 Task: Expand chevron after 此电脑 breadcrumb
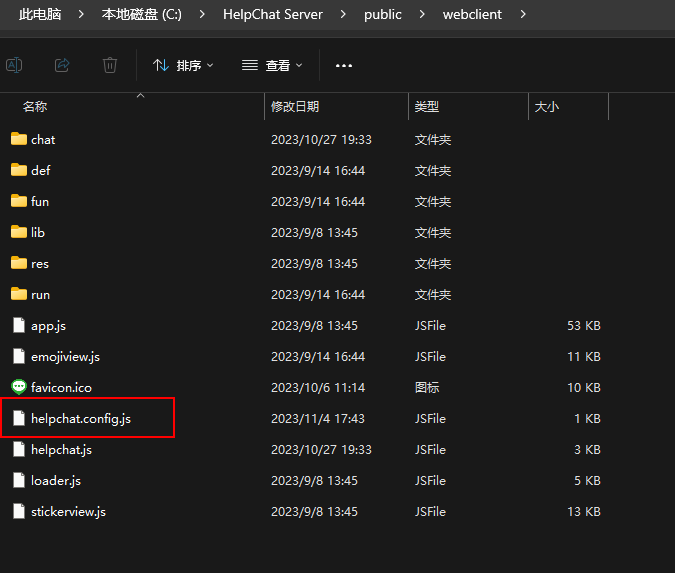pyautogui.click(x=81, y=15)
